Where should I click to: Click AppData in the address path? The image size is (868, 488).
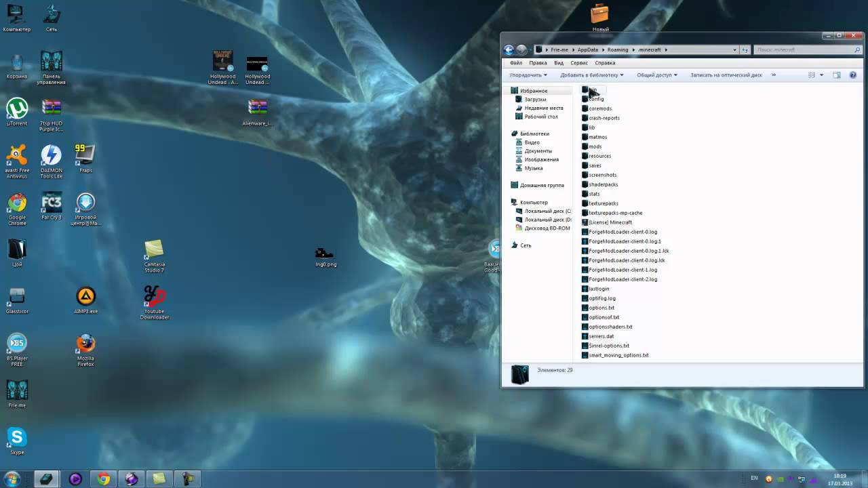[587, 49]
